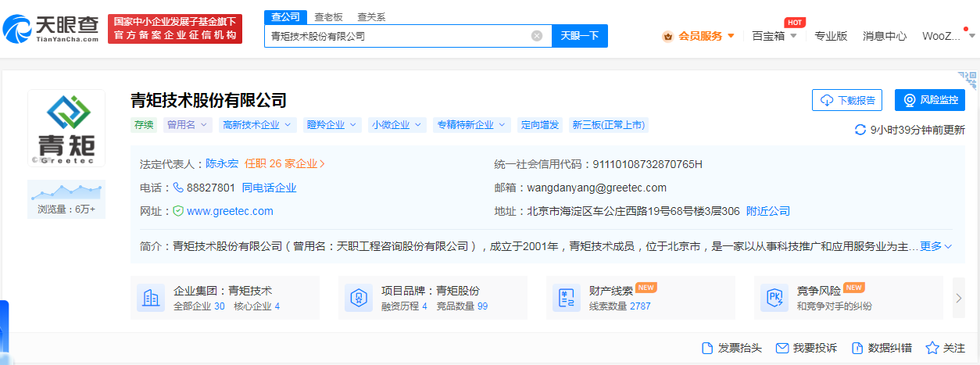
Task: Switch to 查关系 search tab
Action: coord(371,17)
